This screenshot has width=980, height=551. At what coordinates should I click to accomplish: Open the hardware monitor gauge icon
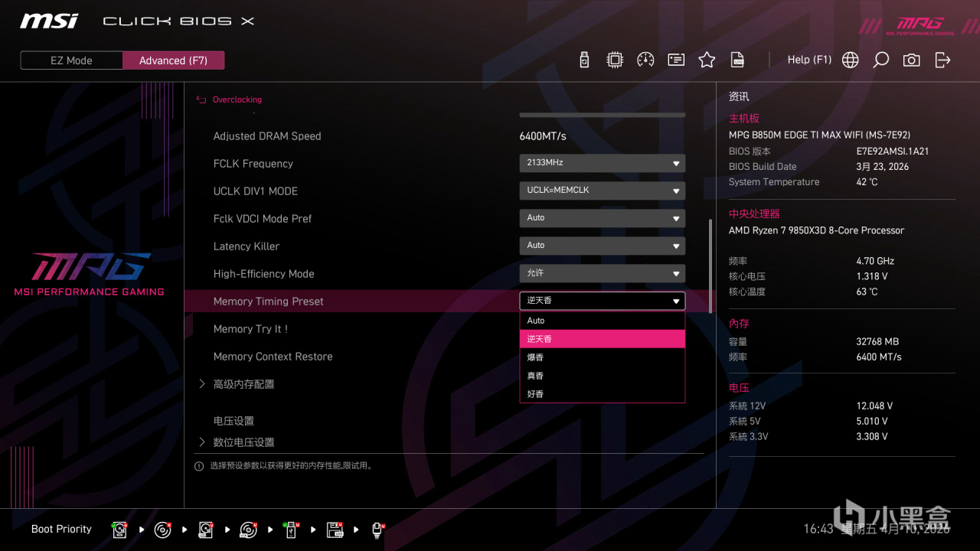point(645,60)
